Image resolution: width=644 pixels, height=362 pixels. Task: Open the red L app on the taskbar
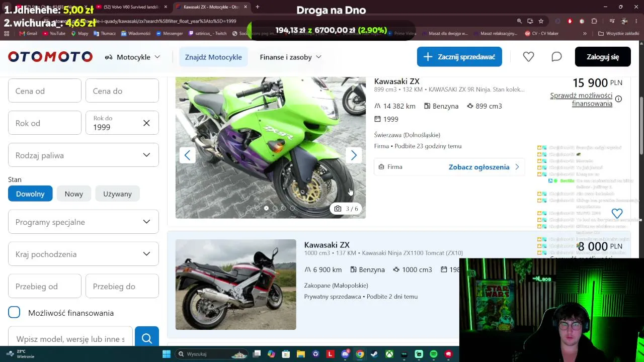[330, 354]
